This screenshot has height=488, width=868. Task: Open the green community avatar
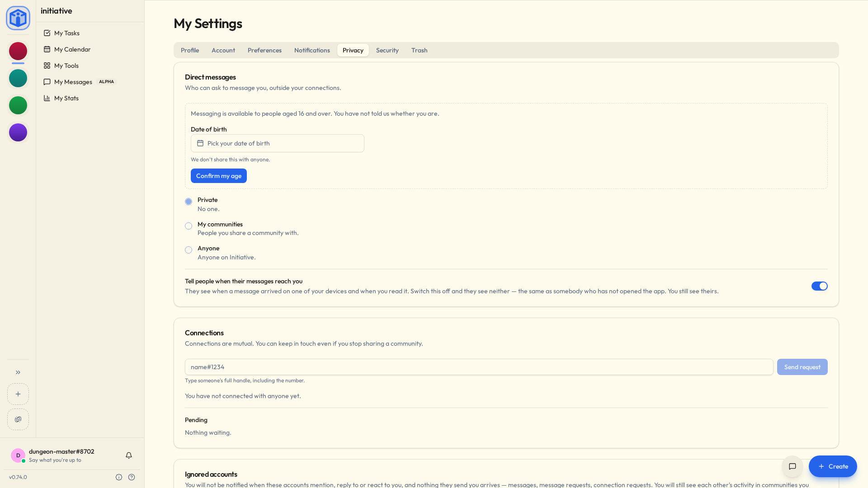point(18,105)
